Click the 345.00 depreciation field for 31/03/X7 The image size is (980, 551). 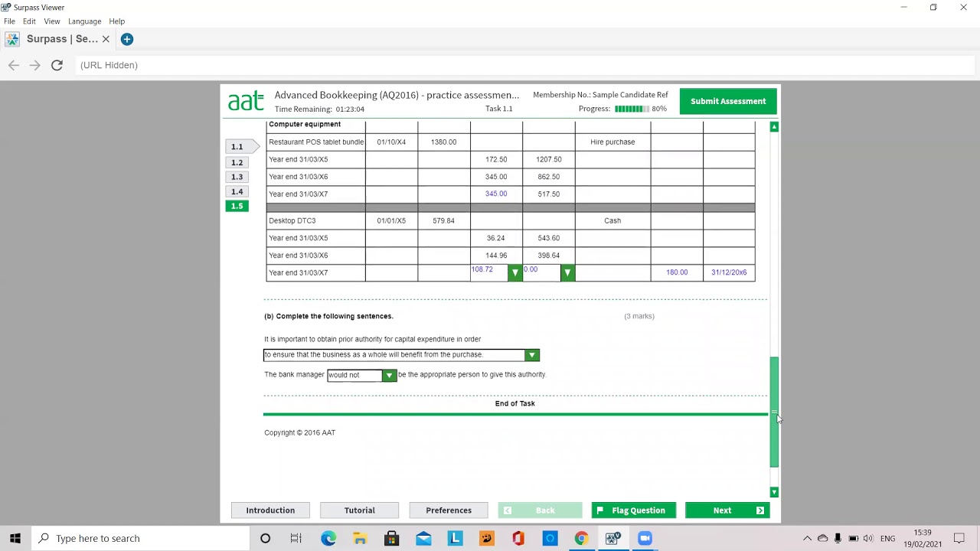tap(496, 194)
